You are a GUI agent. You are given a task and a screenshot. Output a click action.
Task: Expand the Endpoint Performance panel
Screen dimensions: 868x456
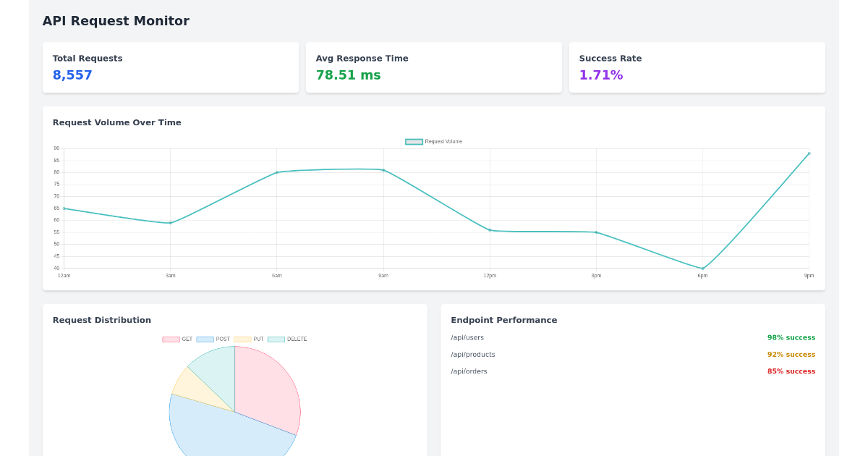(x=632, y=380)
